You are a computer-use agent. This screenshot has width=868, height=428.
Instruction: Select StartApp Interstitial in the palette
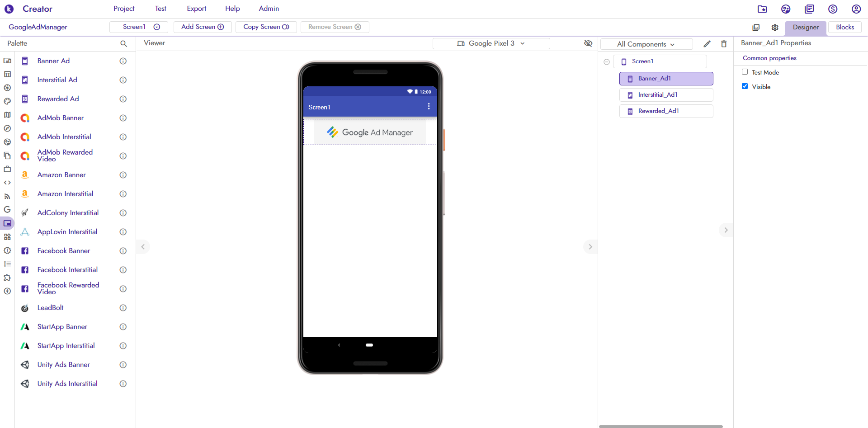(66, 346)
